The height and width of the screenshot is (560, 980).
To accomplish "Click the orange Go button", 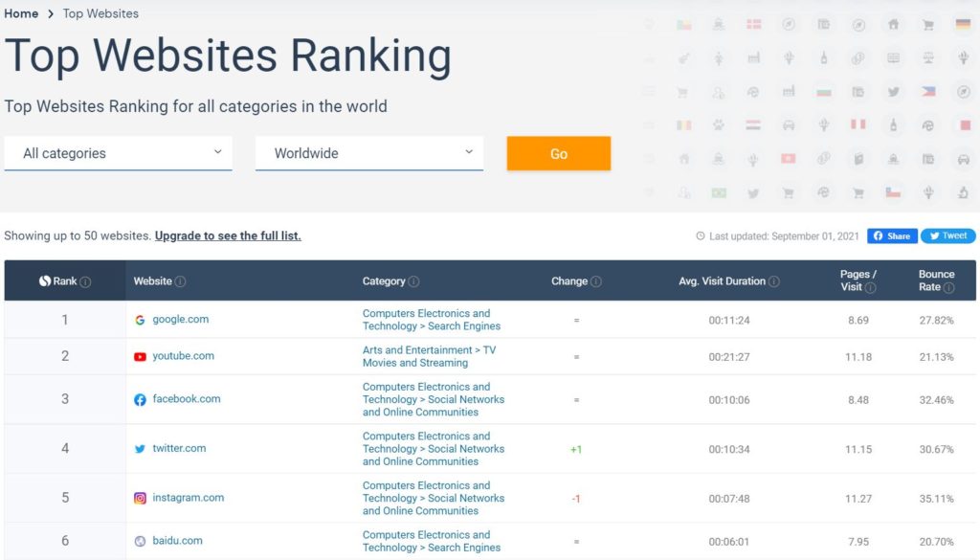I will 559,154.
